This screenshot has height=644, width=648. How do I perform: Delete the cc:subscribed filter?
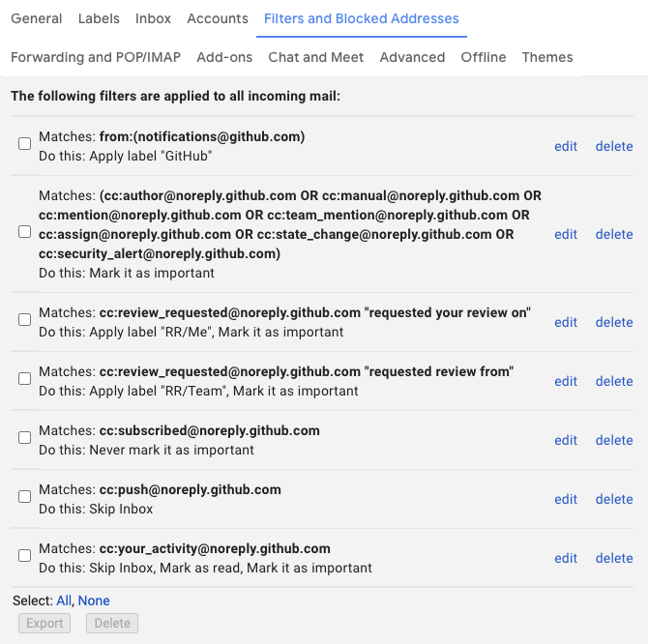tap(614, 440)
